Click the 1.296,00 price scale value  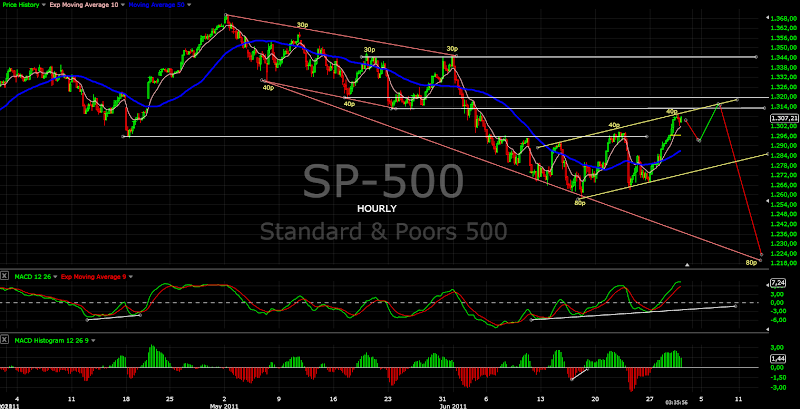pyautogui.click(x=784, y=136)
